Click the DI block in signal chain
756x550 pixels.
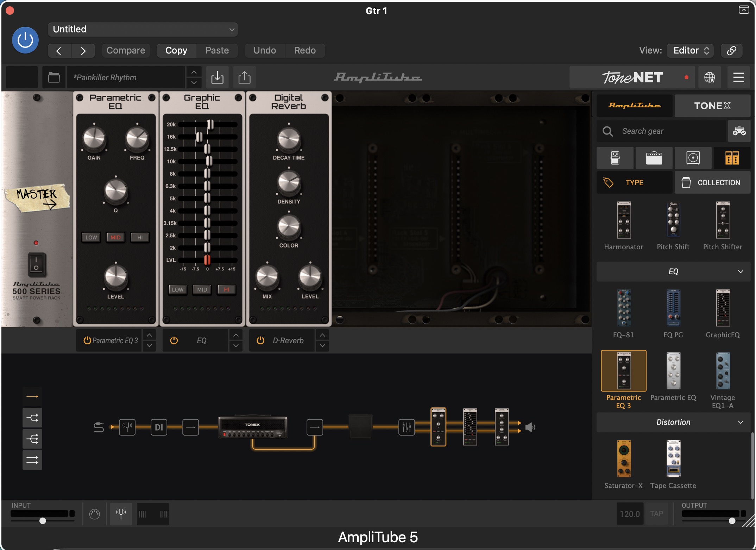159,427
